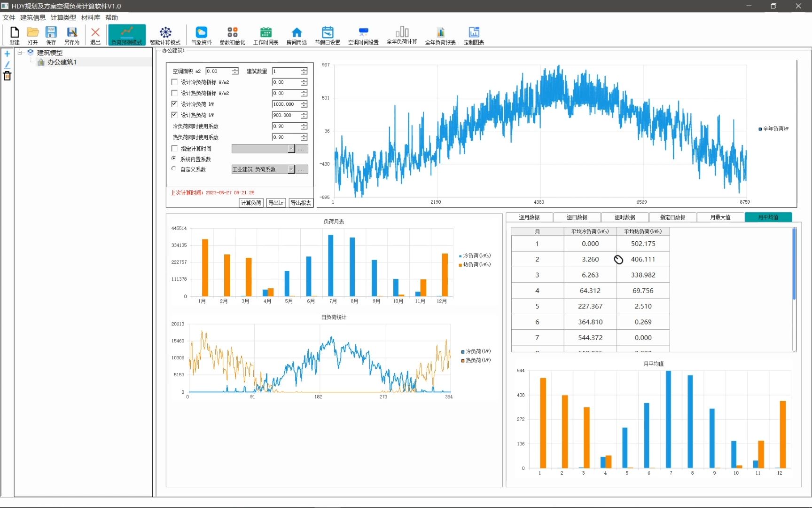This screenshot has height=508, width=812.
Task: Click the pencil edit icon in sidebar
Action: pyautogui.click(x=7, y=65)
